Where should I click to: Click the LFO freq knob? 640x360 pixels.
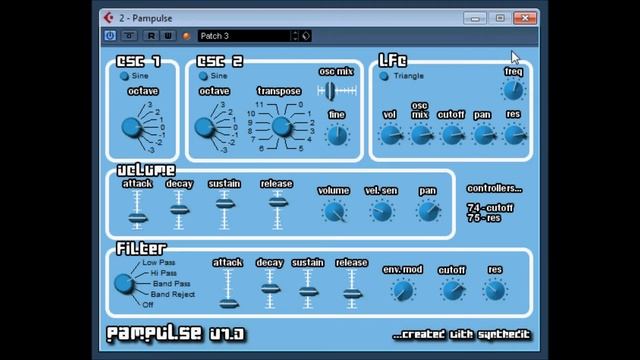[x=513, y=91]
